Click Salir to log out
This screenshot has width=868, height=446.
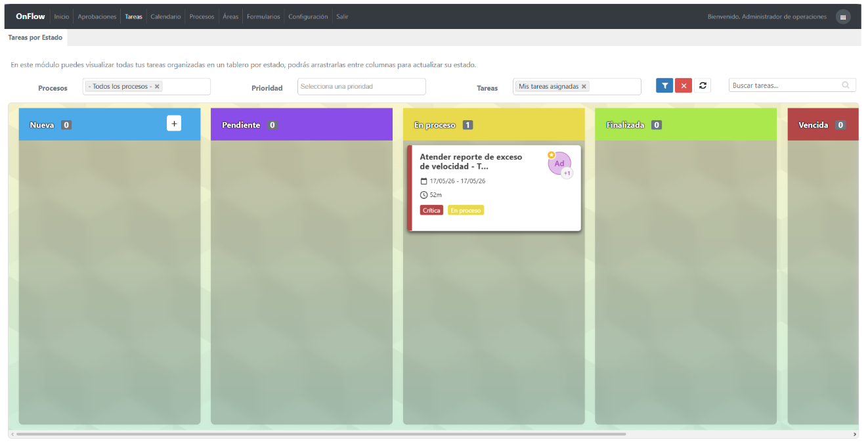[342, 17]
